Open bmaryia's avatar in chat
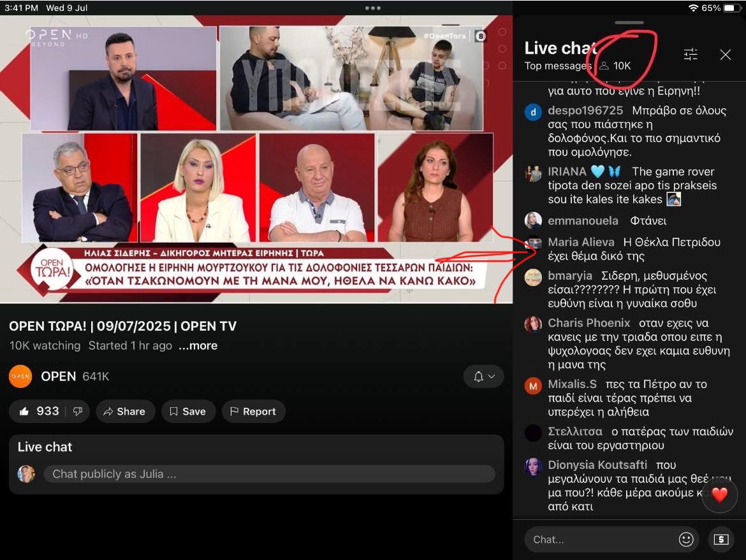The image size is (746, 560). [533, 277]
